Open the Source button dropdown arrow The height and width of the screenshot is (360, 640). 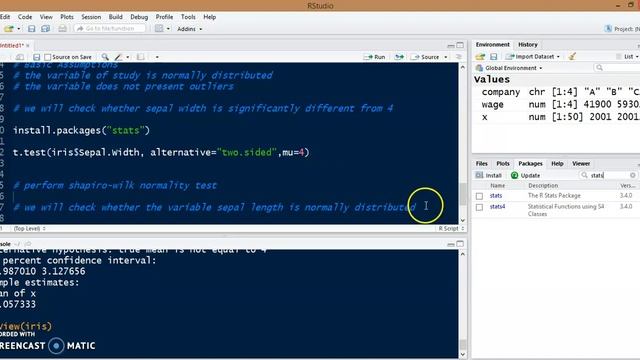(446, 57)
